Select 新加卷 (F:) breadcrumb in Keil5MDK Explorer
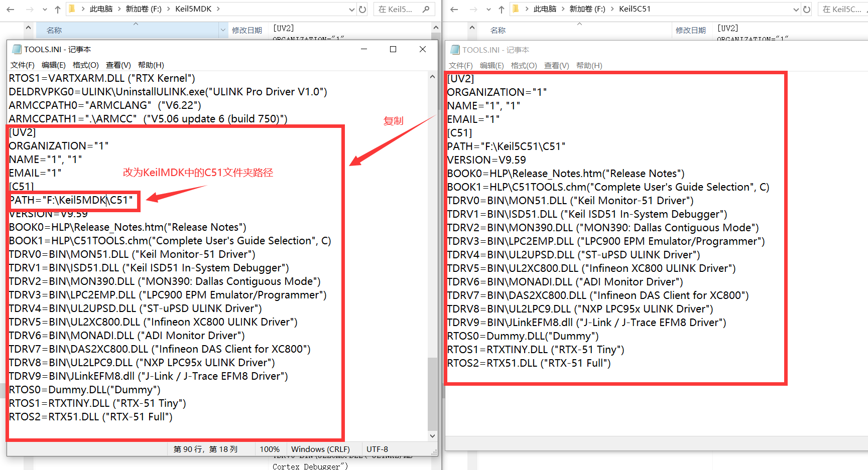Viewport: 868px width, 470px height. (x=144, y=9)
